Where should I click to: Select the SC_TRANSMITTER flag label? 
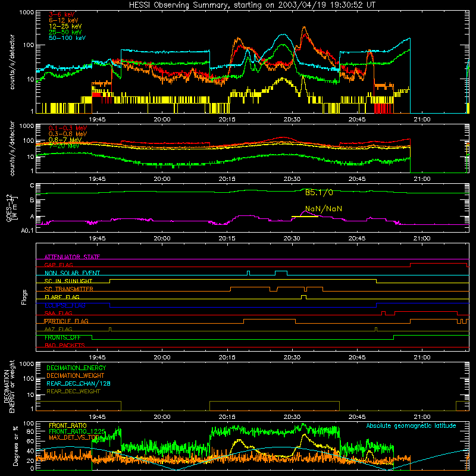[x=69, y=289]
